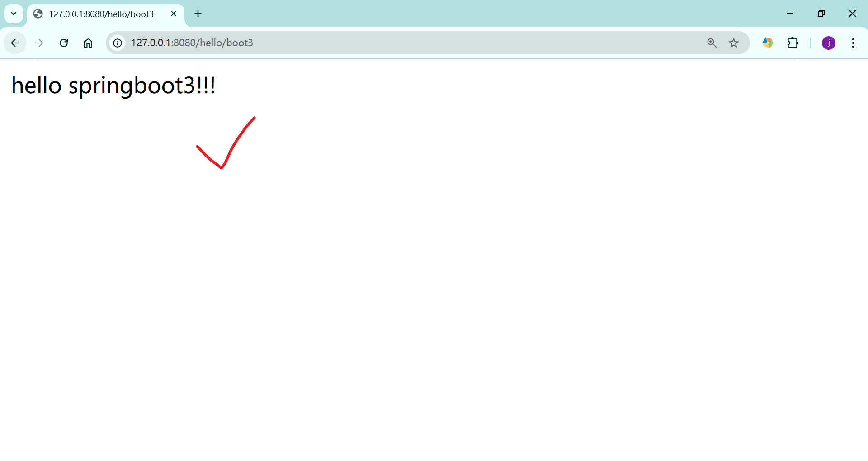Reload the current page
868x461 pixels.
(x=64, y=43)
